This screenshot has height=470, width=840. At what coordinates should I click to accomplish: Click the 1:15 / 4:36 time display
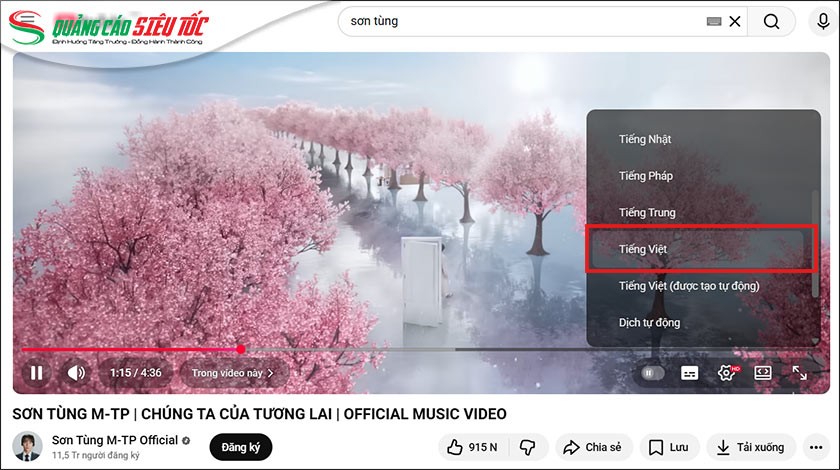(x=136, y=372)
